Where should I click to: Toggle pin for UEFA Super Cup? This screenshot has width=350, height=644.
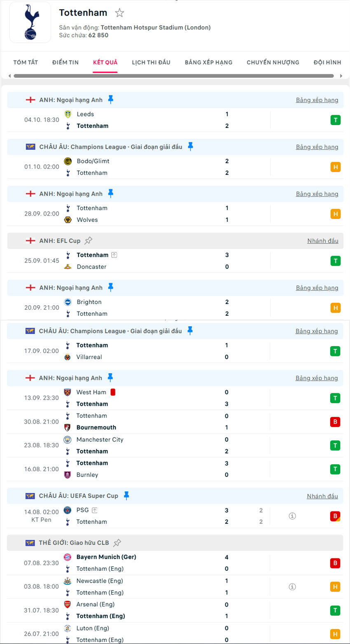point(126,496)
